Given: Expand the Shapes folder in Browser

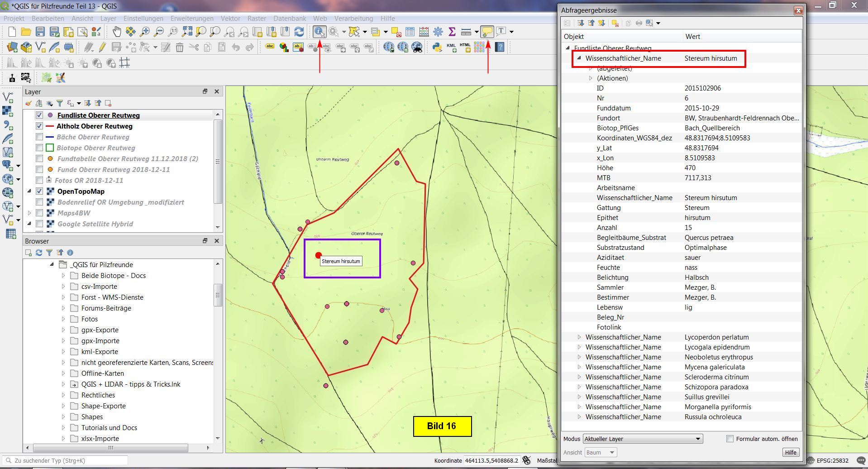Looking at the screenshot, I should pyautogui.click(x=63, y=417).
